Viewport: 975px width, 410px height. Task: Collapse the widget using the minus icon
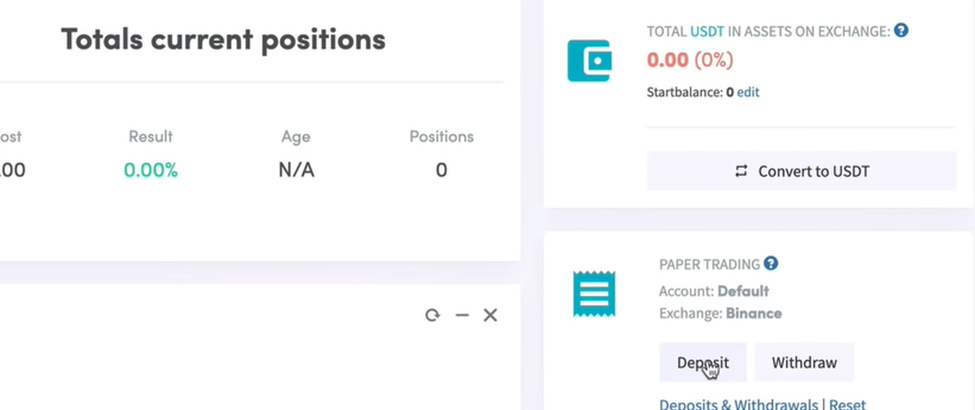(461, 315)
